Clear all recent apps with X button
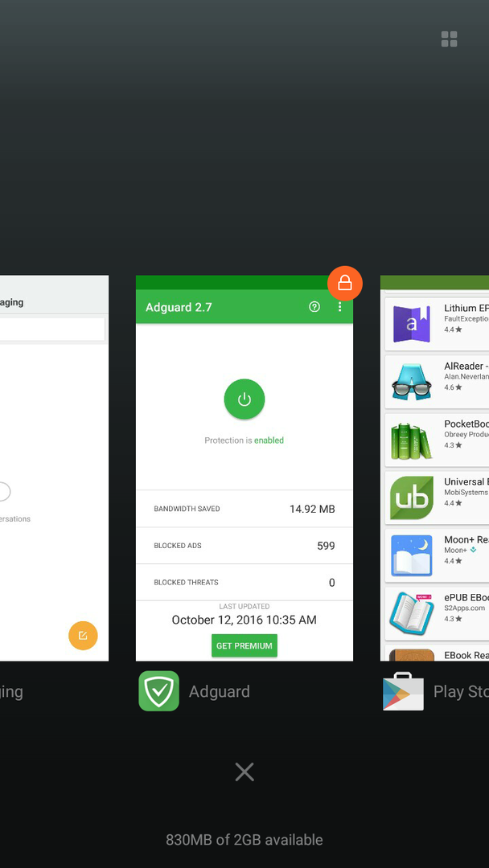The width and height of the screenshot is (489, 868). point(244,772)
